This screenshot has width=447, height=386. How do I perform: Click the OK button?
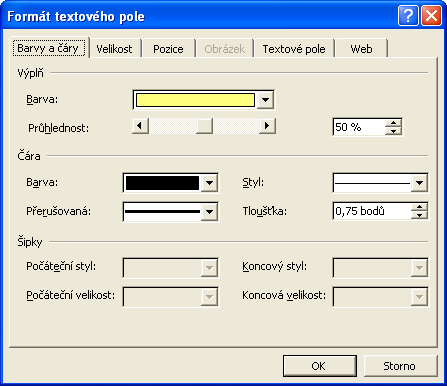(320, 366)
